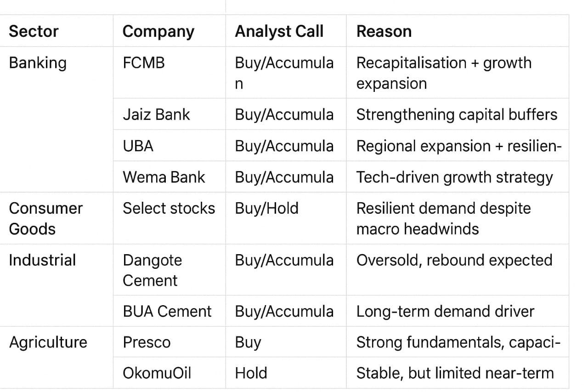
Task: Select the FCMB company cell
Action: click(x=144, y=63)
